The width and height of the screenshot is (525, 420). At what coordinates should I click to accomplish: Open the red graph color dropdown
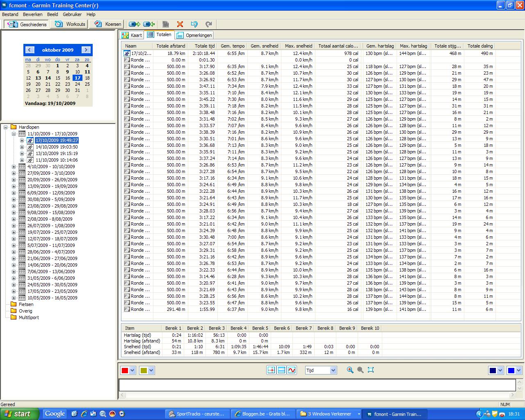(x=132, y=370)
